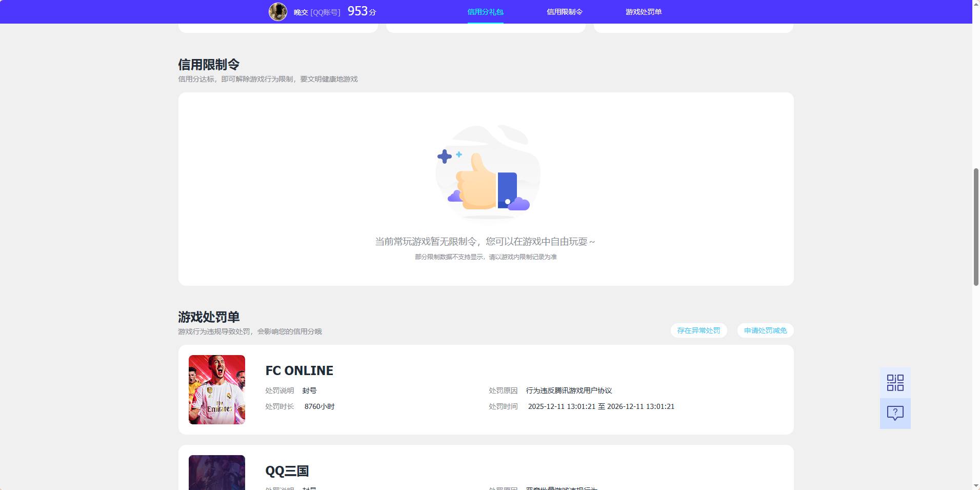Click the thumbs-up illustration in the restriction card
The image size is (980, 490).
487,173
